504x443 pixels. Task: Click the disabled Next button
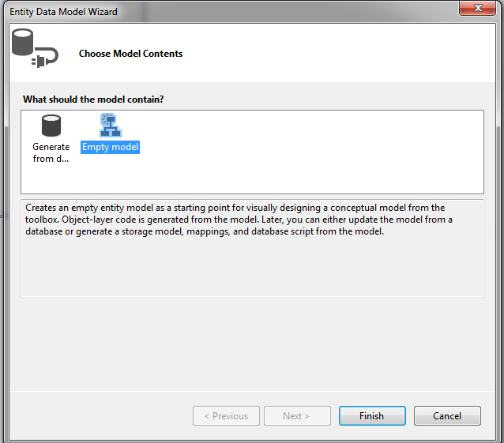pyautogui.click(x=297, y=415)
